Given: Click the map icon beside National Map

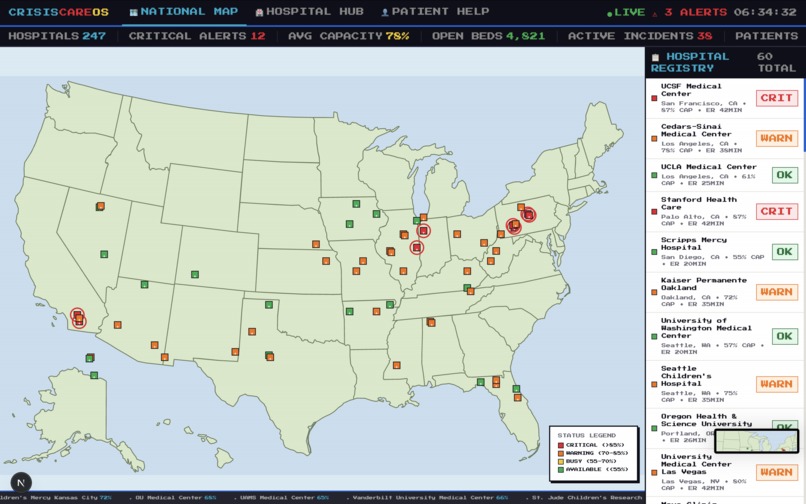Looking at the screenshot, I should (133, 12).
